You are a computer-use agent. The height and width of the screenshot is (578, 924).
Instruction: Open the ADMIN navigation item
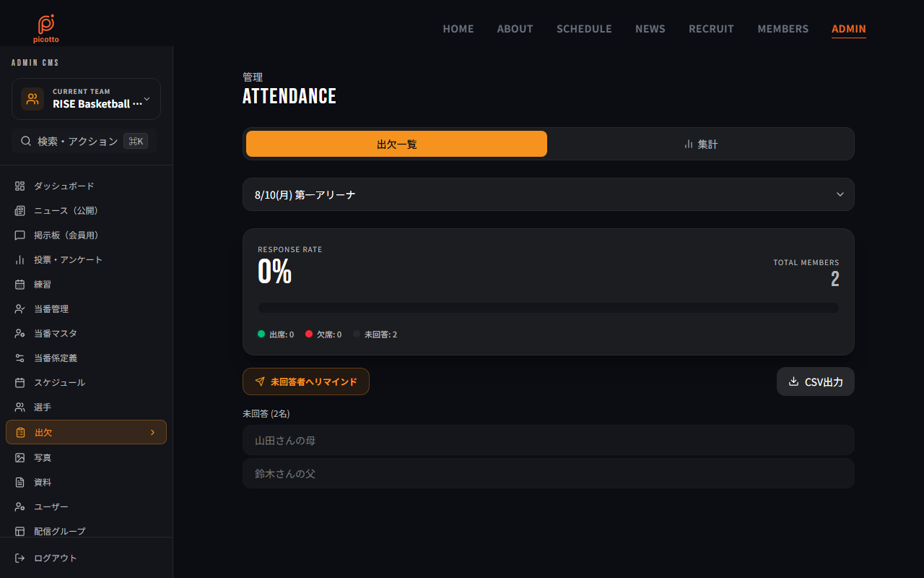point(849,29)
